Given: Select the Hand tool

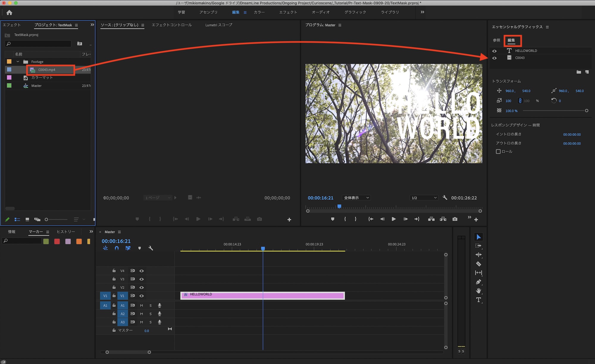Looking at the screenshot, I should 478,291.
